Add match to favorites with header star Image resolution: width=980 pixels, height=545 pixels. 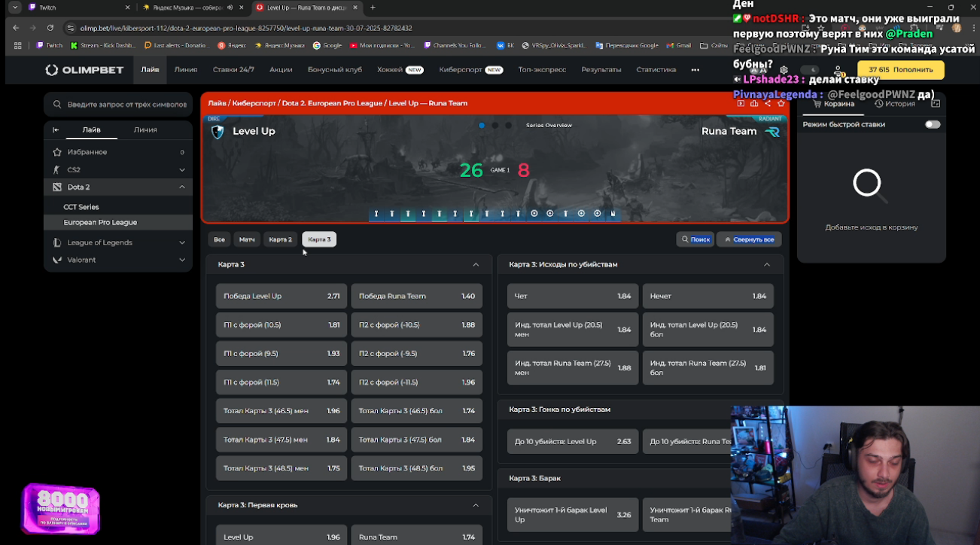[x=781, y=103]
